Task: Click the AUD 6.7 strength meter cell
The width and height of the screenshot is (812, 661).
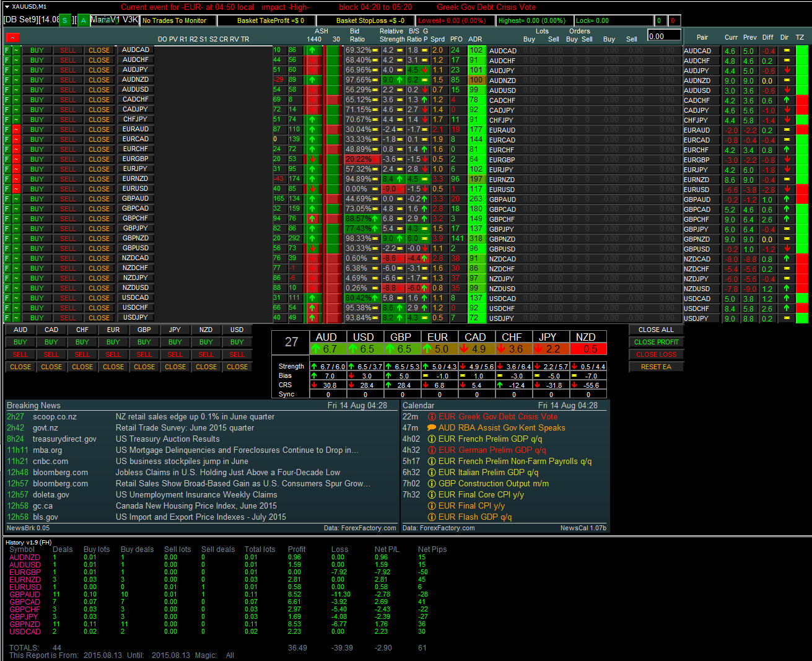Action: 328,349
